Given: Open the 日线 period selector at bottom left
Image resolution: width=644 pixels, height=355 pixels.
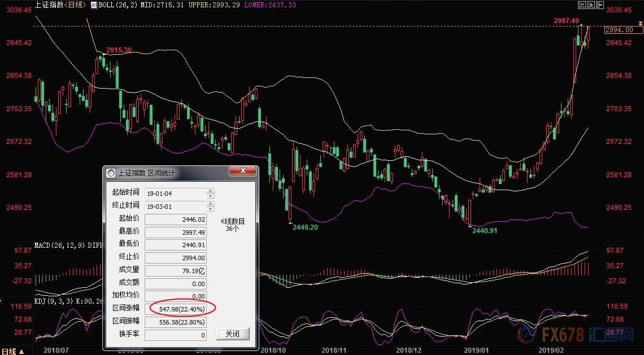Looking at the screenshot, I should pyautogui.click(x=12, y=351).
